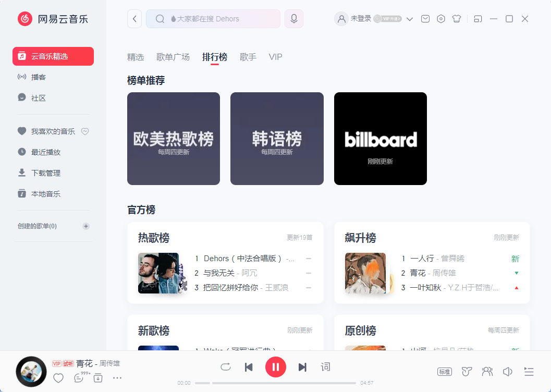Open the billboard chart card

point(381,138)
